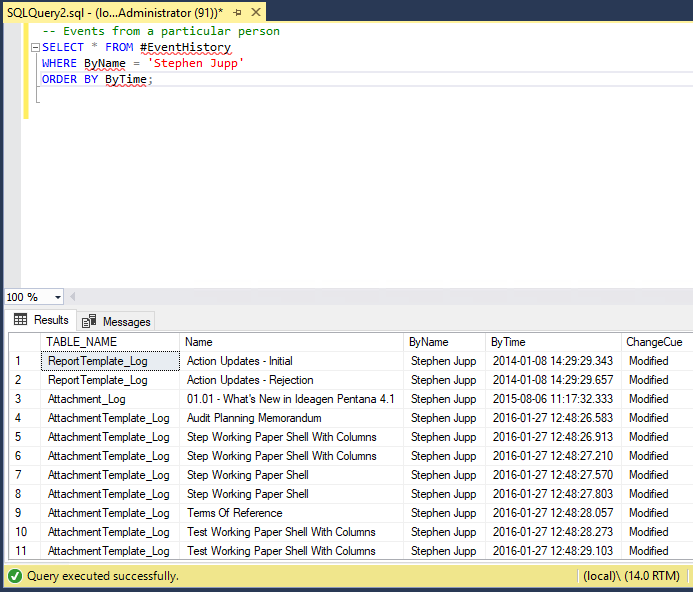Viewport: 693px width, 592px height.
Task: Select the TABLE_NAME column header
Action: point(110,342)
